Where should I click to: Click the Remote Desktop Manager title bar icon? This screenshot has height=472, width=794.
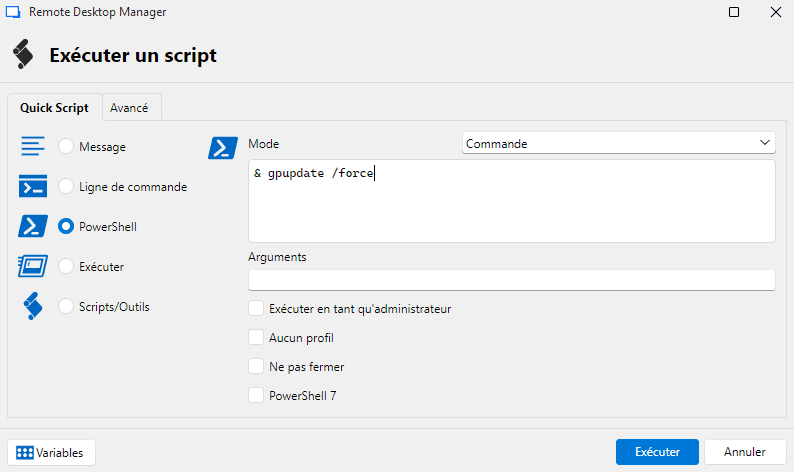coord(13,12)
